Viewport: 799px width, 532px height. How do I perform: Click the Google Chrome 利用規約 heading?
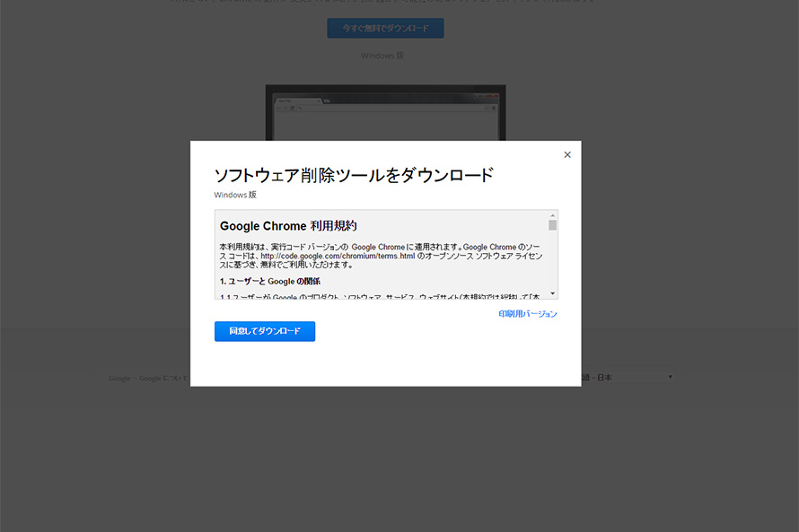point(288,226)
